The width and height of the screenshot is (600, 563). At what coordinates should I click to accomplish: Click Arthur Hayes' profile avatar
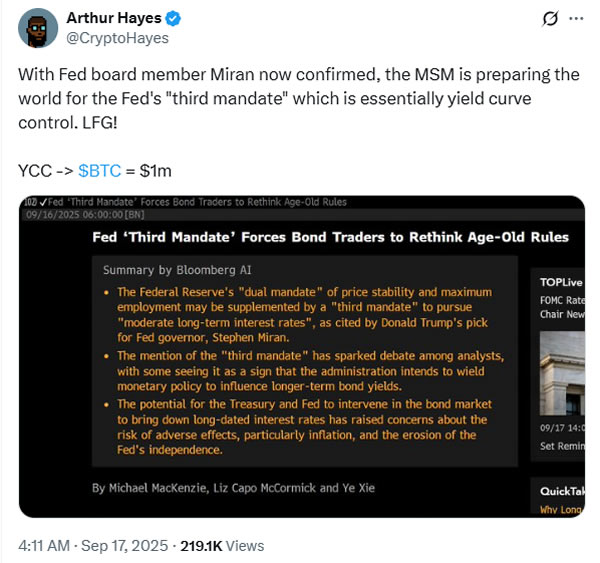click(38, 28)
